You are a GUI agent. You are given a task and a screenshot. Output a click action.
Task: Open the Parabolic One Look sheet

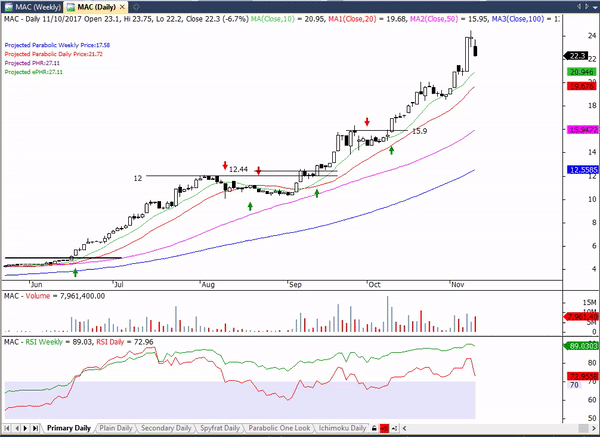click(279, 428)
